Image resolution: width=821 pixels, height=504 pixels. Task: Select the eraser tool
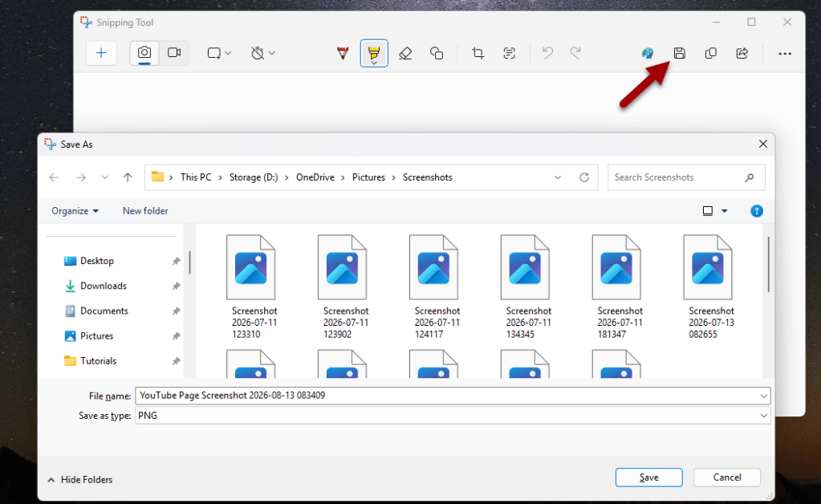tap(405, 53)
